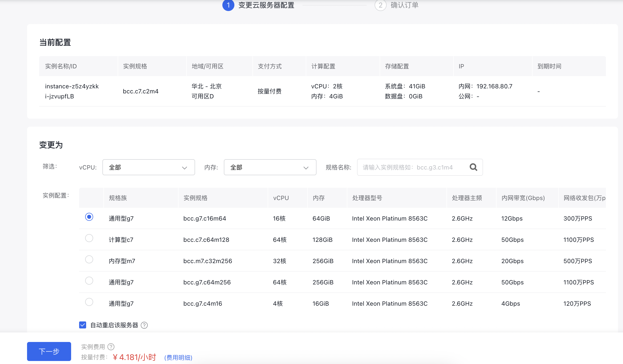The width and height of the screenshot is (623, 364).
Task: Click 500万PPS cell
Action: (578, 261)
